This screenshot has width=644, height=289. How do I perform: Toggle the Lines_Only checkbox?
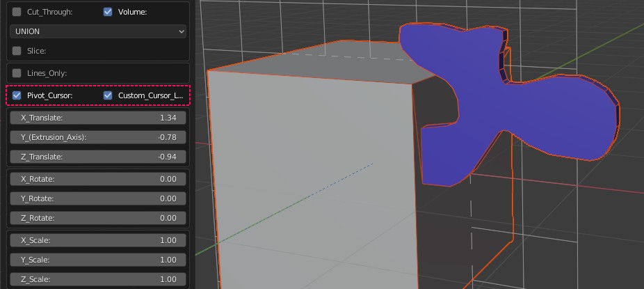coord(17,73)
